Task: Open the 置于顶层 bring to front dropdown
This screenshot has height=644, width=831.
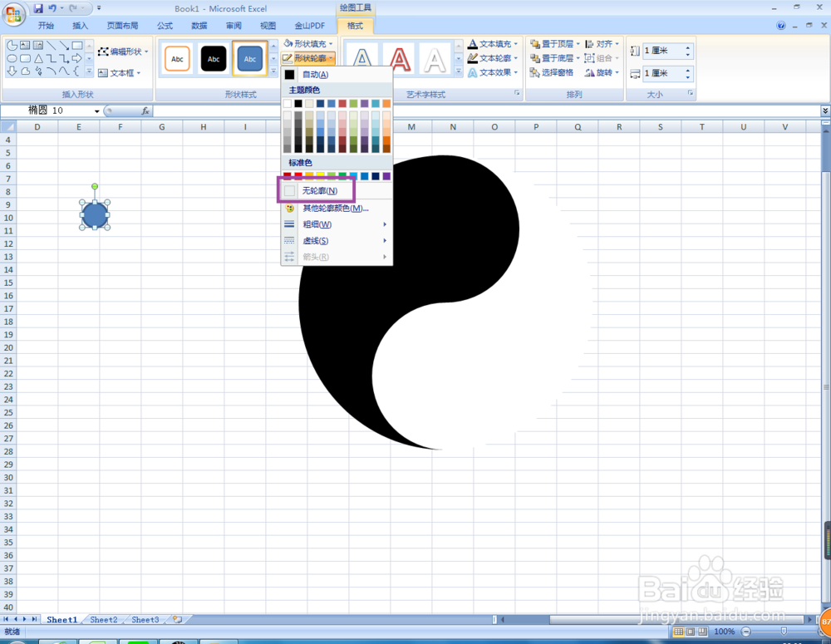Action: tap(555, 44)
